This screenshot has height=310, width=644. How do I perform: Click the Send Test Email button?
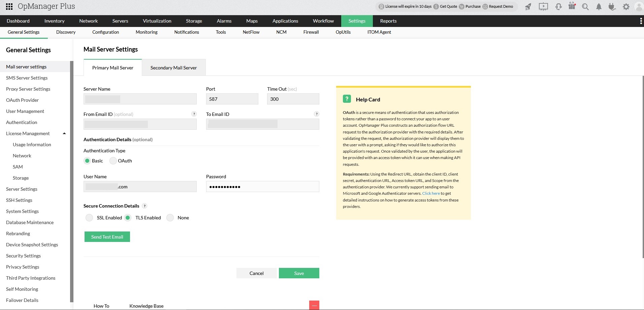pyautogui.click(x=107, y=237)
